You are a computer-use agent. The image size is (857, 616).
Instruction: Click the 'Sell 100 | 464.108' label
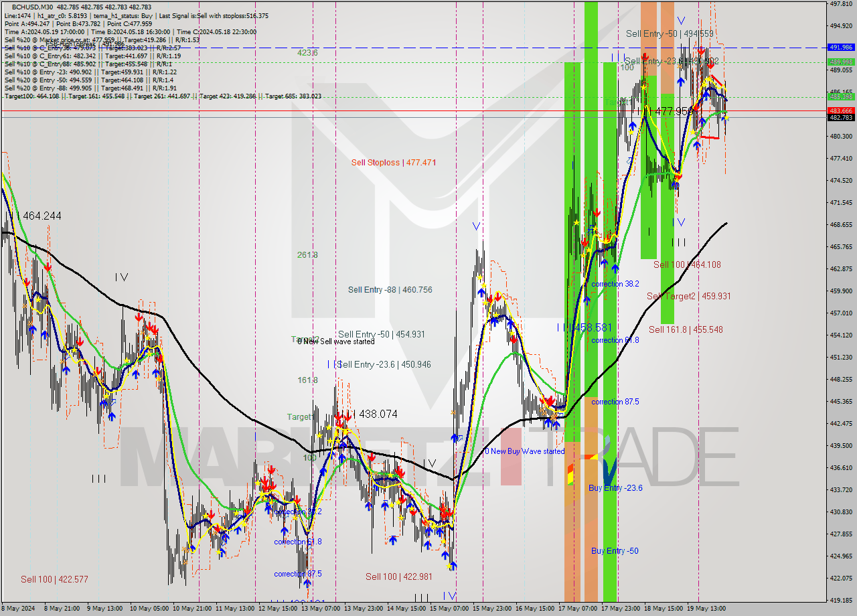pos(687,264)
